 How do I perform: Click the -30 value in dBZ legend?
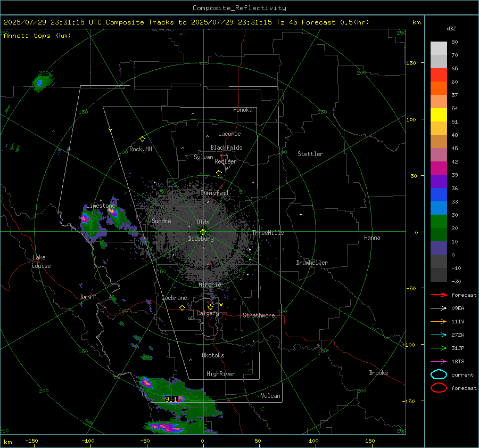click(456, 281)
